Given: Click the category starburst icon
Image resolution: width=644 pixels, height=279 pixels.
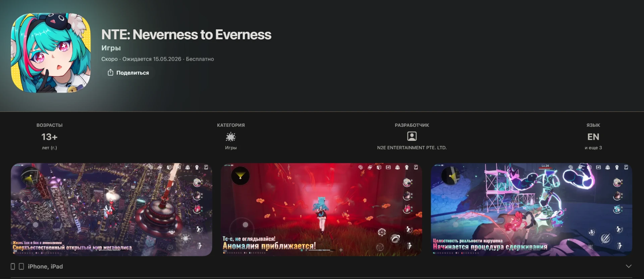Looking at the screenshot, I should (x=231, y=137).
